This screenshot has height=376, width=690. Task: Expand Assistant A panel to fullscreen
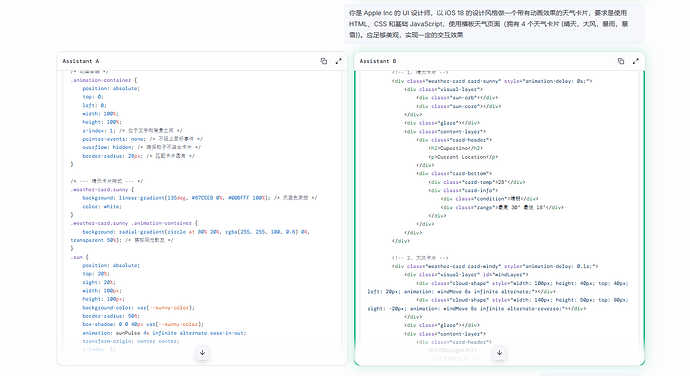[338, 61]
